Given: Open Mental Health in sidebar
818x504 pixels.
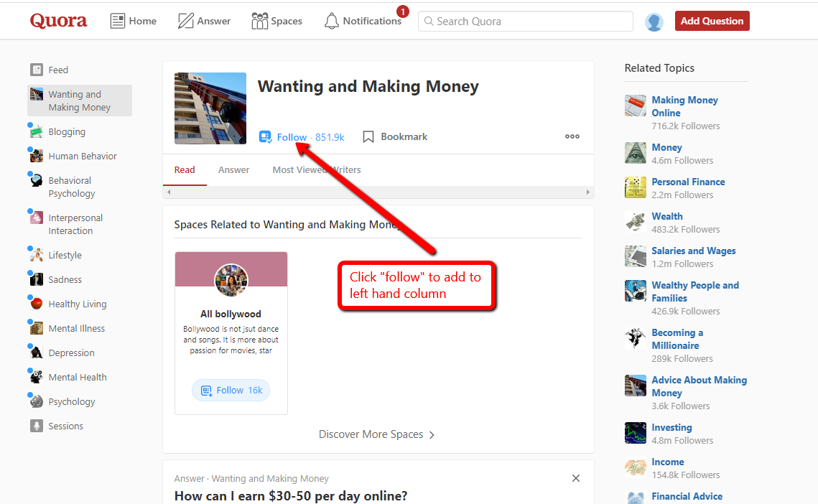Looking at the screenshot, I should [x=78, y=377].
